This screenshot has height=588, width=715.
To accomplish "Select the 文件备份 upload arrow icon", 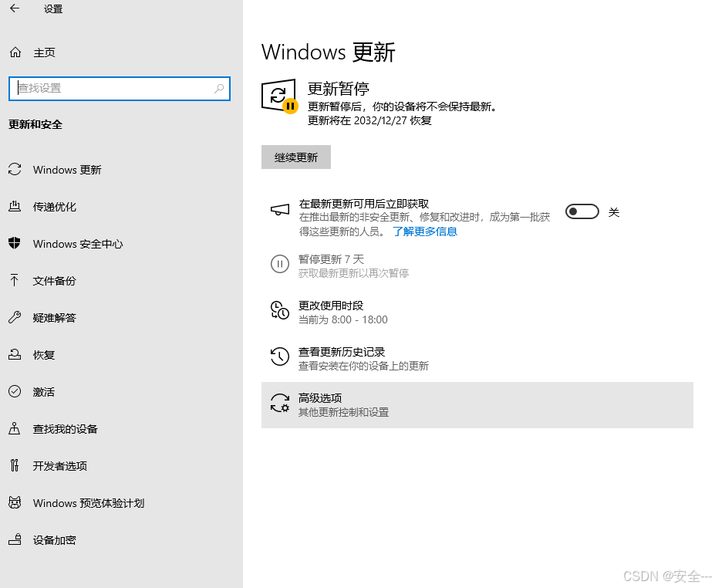I will click(15, 280).
